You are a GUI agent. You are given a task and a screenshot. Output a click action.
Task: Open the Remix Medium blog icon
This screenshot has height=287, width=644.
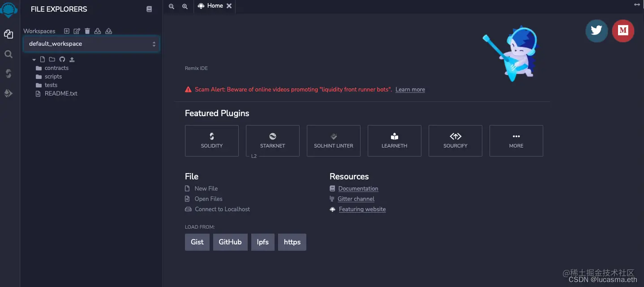point(623,31)
